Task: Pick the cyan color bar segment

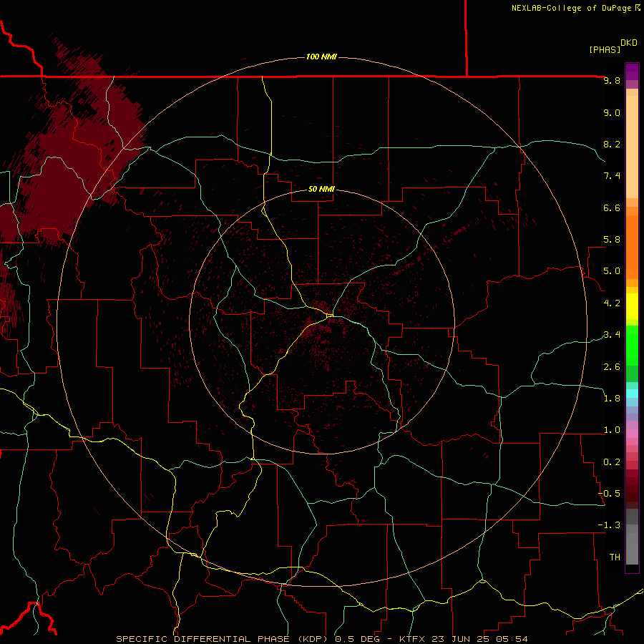Action: tap(632, 394)
